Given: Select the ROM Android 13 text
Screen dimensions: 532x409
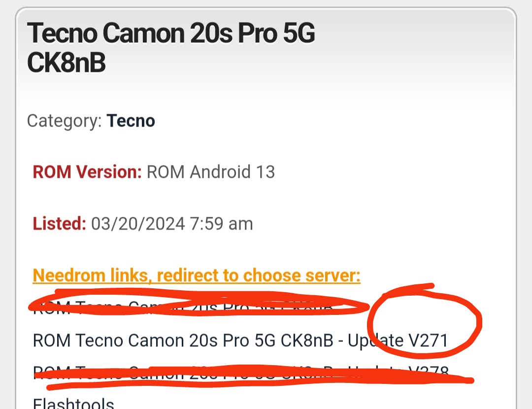Looking at the screenshot, I should tap(211, 172).
